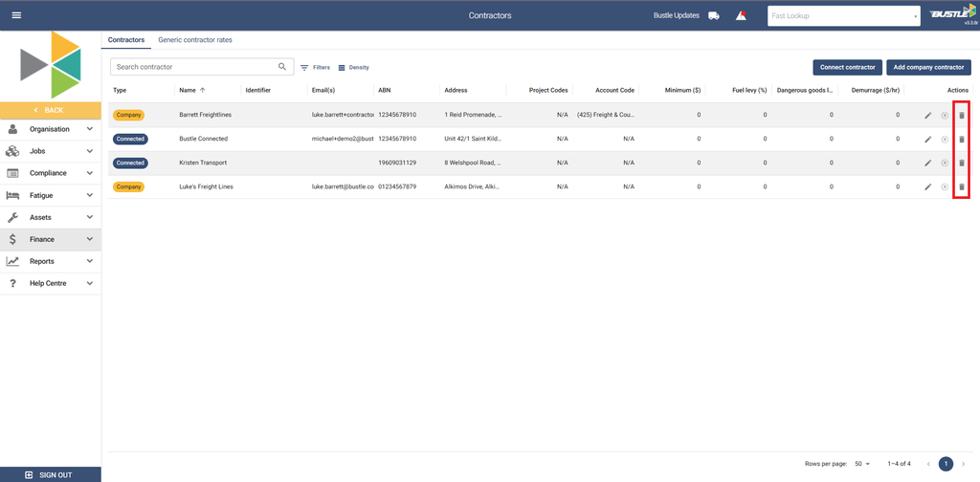
Task: Click email luke.barrett@bustle.co cell
Action: [x=343, y=186]
